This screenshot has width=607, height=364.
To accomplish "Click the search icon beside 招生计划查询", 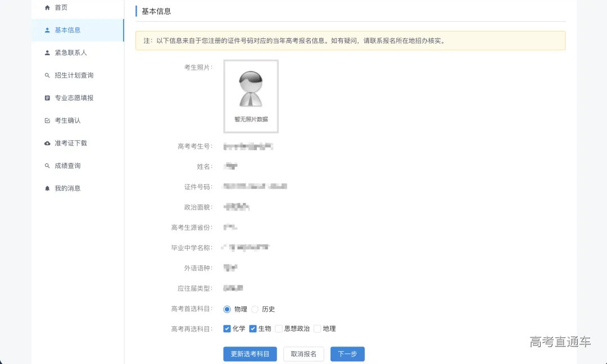I will [x=47, y=75].
